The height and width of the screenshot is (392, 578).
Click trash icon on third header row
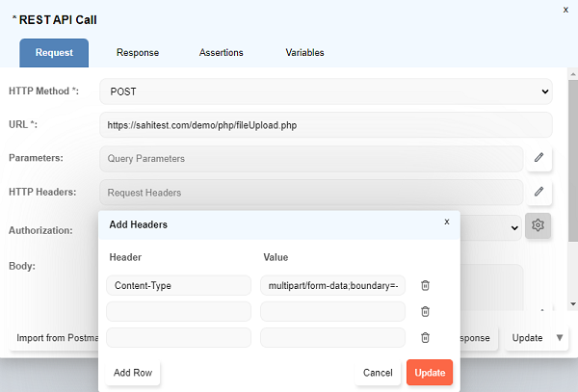click(x=425, y=337)
